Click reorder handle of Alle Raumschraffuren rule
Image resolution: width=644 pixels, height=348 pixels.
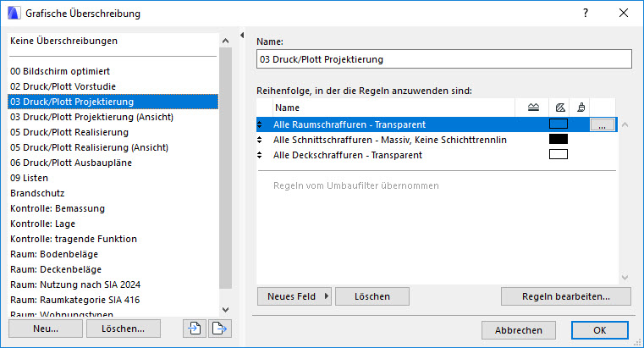tap(260, 124)
